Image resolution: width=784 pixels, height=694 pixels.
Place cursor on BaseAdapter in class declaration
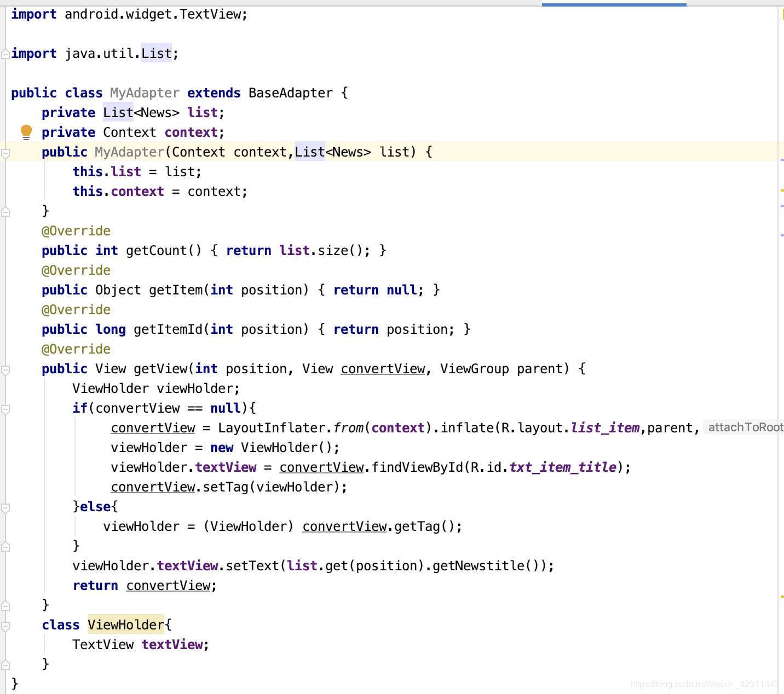pyautogui.click(x=290, y=93)
